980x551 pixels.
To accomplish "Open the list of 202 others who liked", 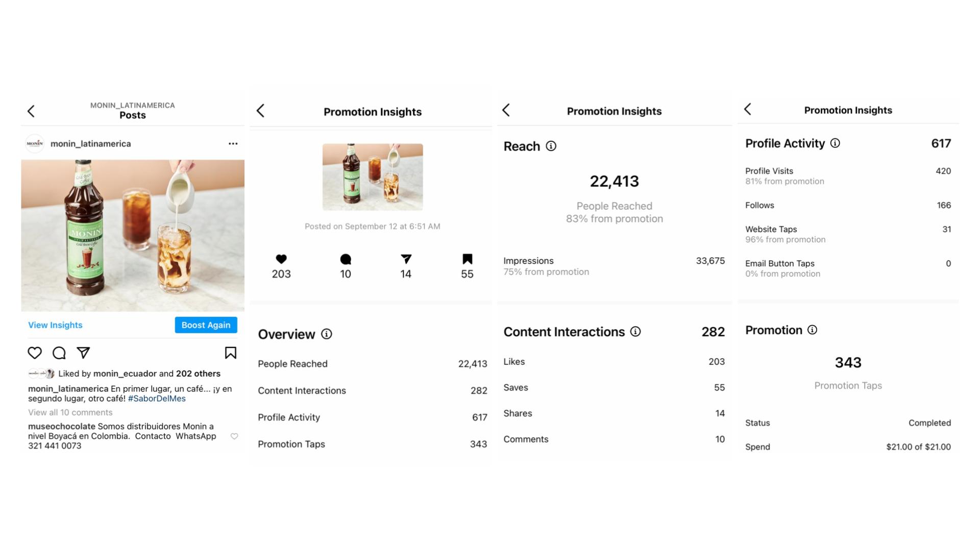I will click(x=198, y=373).
